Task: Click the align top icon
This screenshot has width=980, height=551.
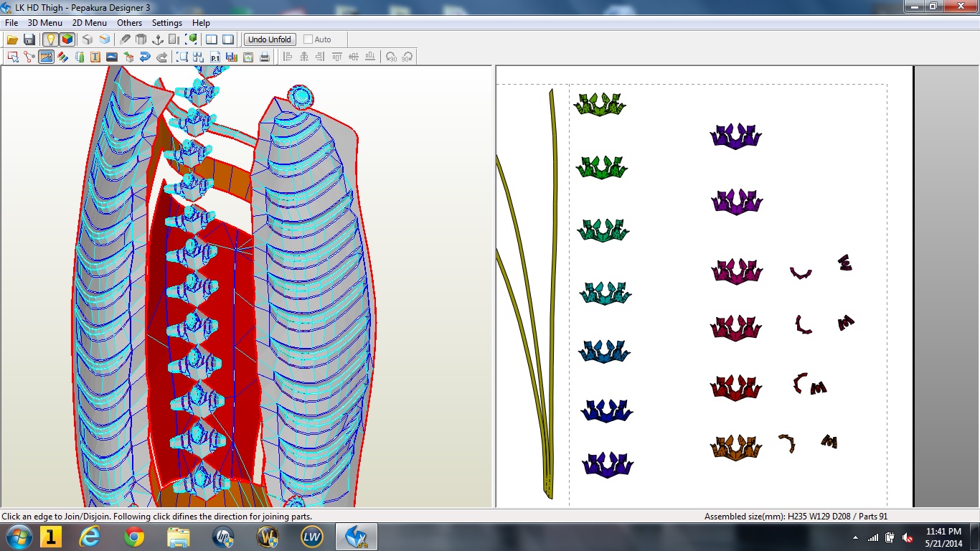Action: tap(336, 57)
